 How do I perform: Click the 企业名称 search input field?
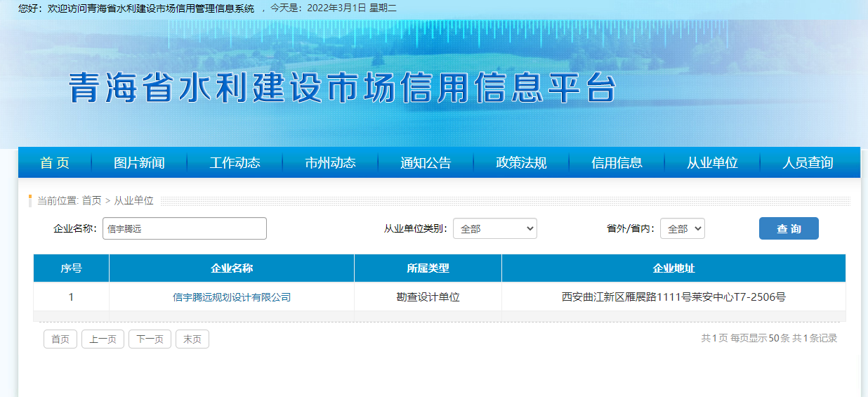(x=185, y=228)
